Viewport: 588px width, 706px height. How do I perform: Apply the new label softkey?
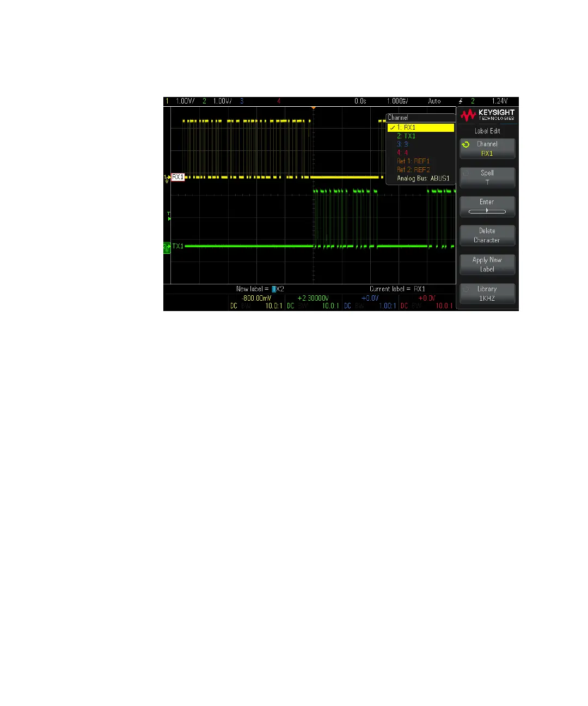pyautogui.click(x=487, y=264)
